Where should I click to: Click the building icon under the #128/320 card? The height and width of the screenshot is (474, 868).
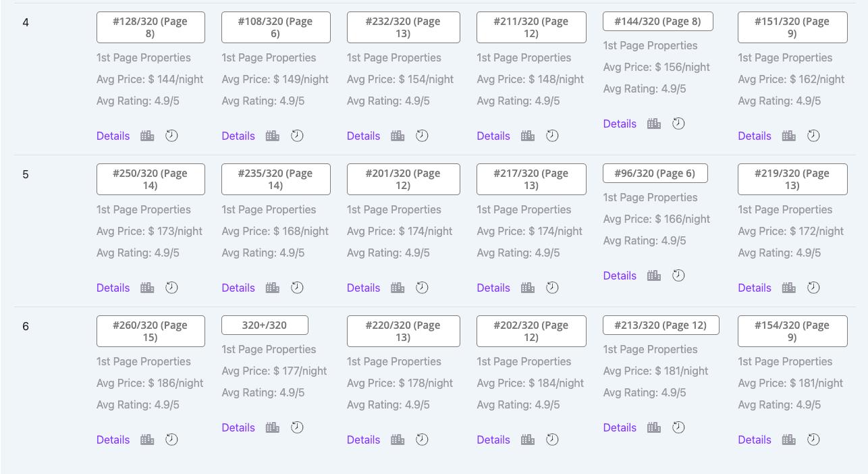tap(147, 136)
